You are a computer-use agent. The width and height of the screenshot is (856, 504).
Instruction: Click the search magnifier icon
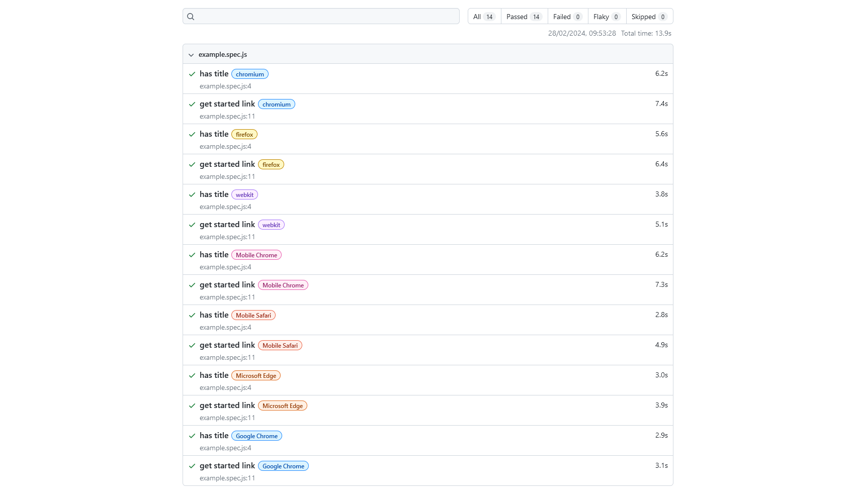click(x=191, y=17)
